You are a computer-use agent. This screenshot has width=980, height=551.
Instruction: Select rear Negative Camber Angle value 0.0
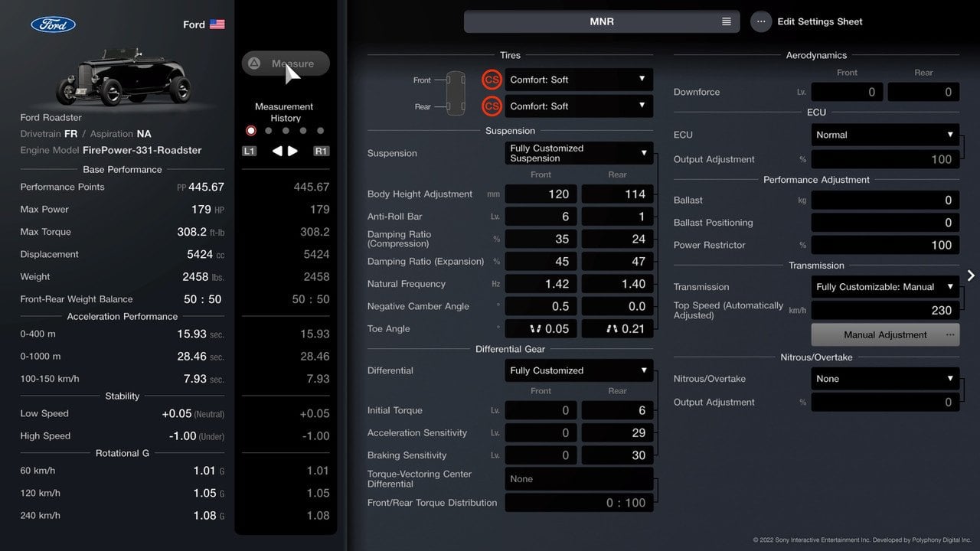pyautogui.click(x=617, y=306)
